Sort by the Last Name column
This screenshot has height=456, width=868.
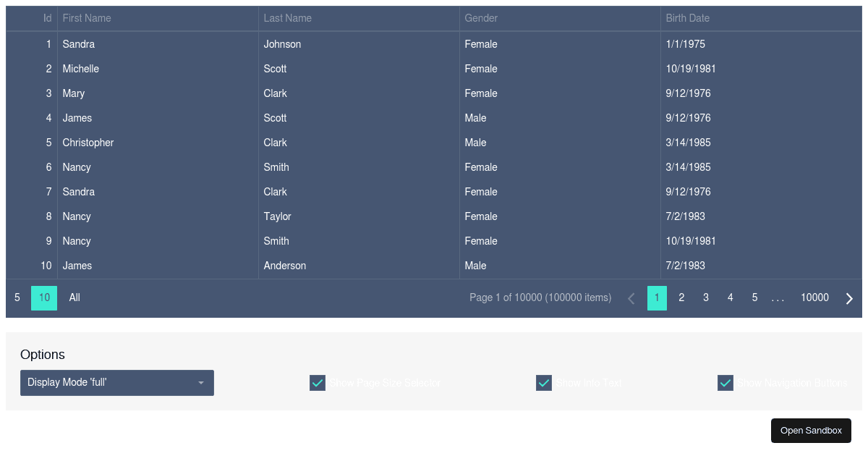[287, 18]
